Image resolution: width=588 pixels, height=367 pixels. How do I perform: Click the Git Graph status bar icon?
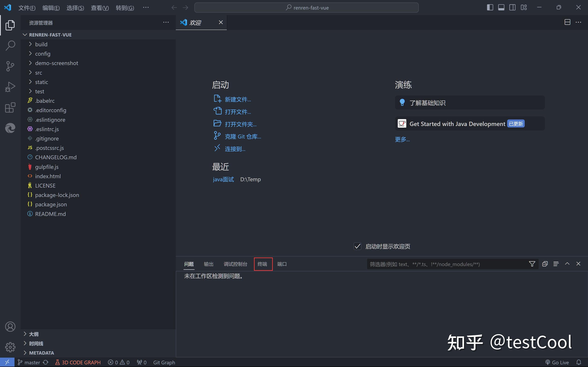click(x=164, y=362)
